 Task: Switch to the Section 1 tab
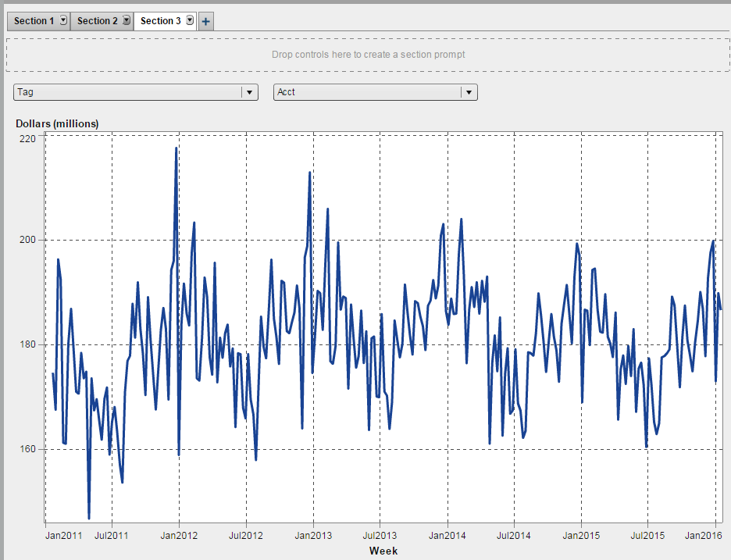34,21
